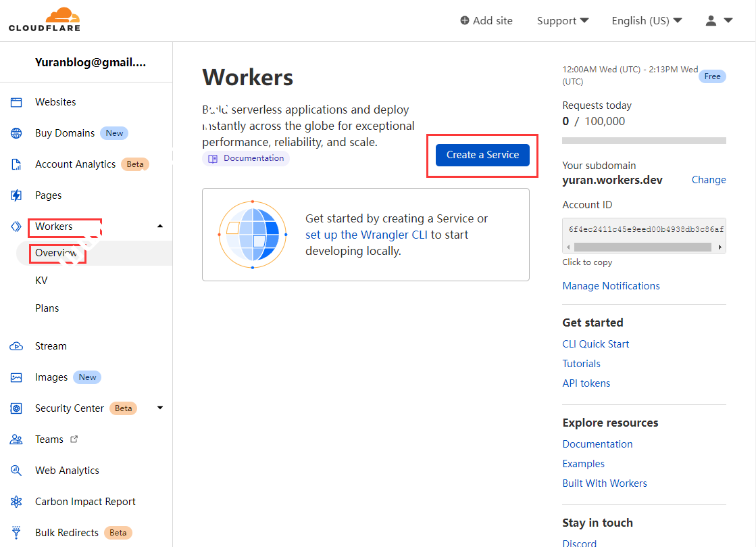Image resolution: width=756 pixels, height=547 pixels.
Task: Click the Web Analytics magnifier icon
Action: tap(16, 471)
